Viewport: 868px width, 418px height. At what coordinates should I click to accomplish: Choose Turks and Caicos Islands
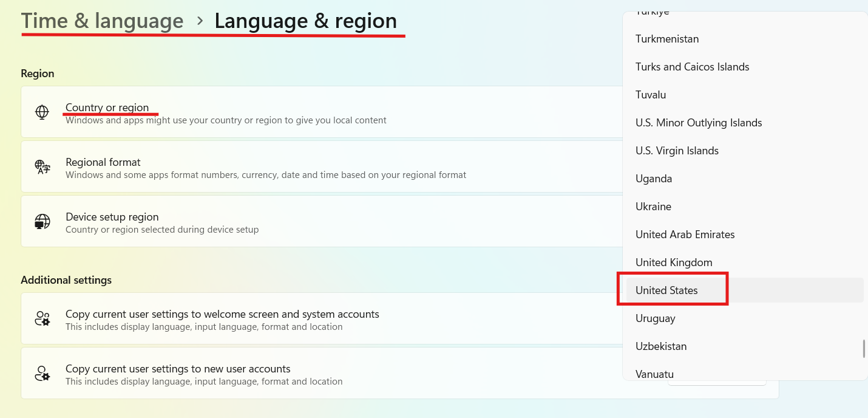point(692,66)
